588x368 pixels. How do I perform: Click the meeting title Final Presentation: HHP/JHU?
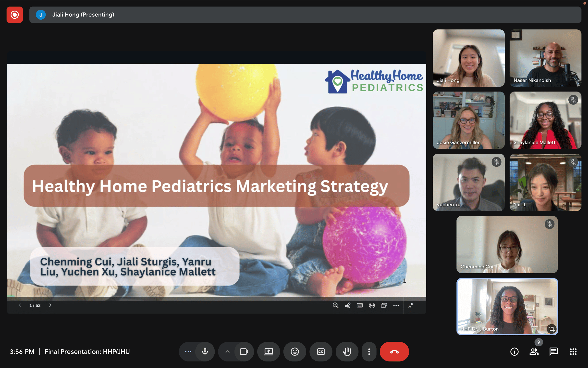tap(87, 352)
